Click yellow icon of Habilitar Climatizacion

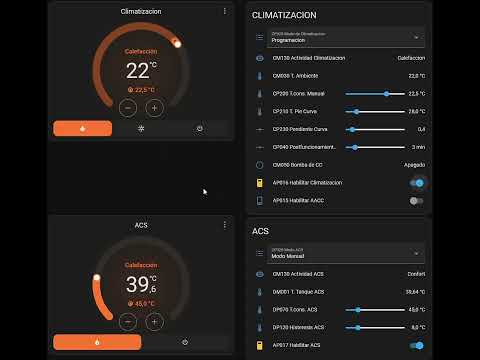(260, 183)
